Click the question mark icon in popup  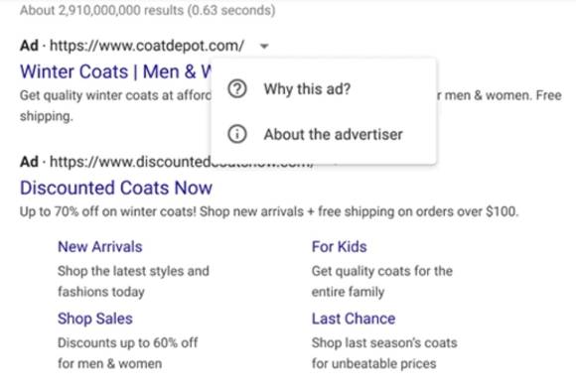(237, 89)
